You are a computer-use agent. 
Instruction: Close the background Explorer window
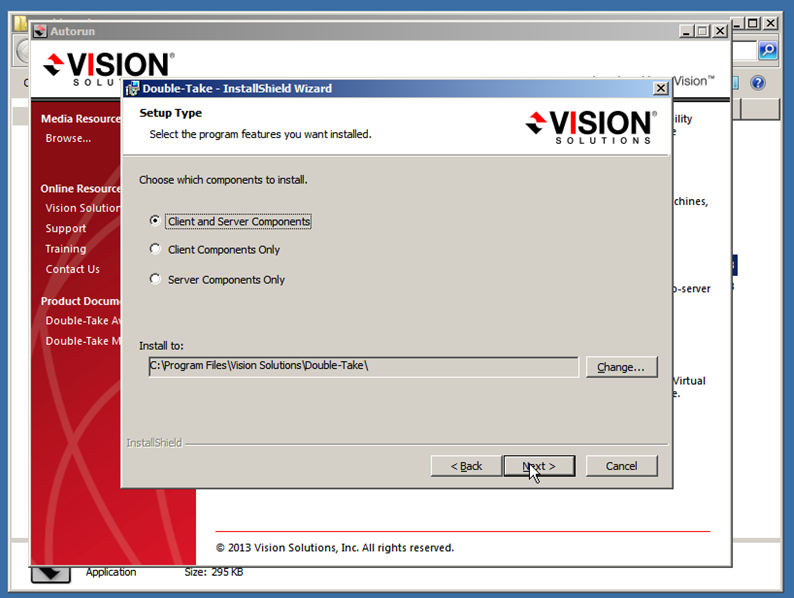pos(770,23)
